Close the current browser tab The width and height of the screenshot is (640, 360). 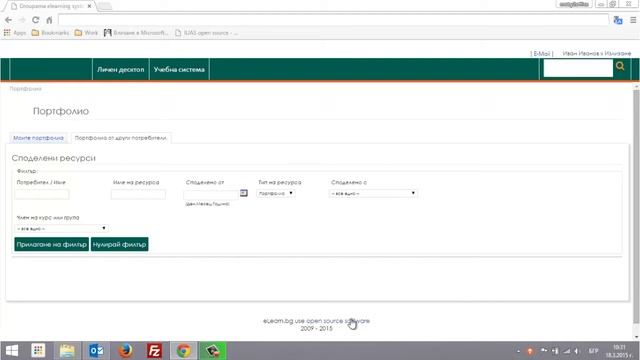89,6
